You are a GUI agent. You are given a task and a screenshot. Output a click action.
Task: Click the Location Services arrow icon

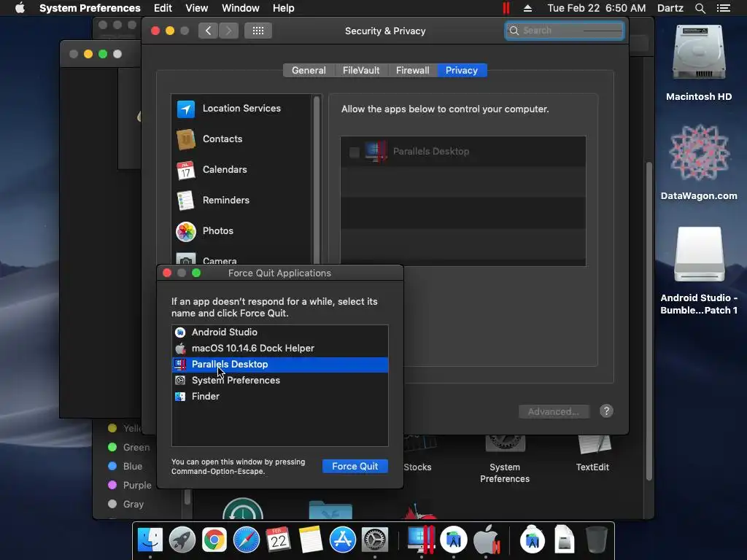pyautogui.click(x=186, y=109)
